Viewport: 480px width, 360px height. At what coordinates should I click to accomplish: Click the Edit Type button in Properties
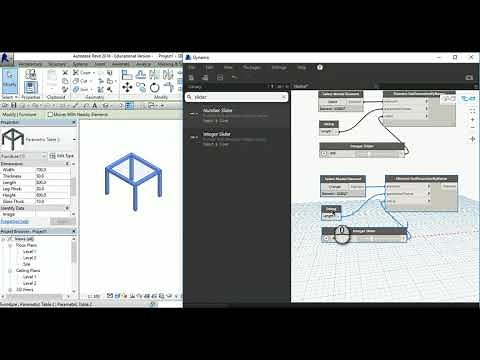pyautogui.click(x=62, y=156)
